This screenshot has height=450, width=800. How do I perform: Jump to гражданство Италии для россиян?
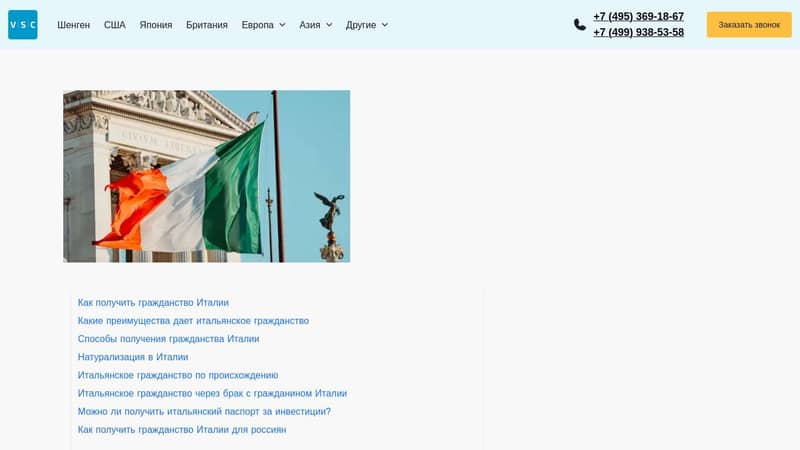pos(182,430)
